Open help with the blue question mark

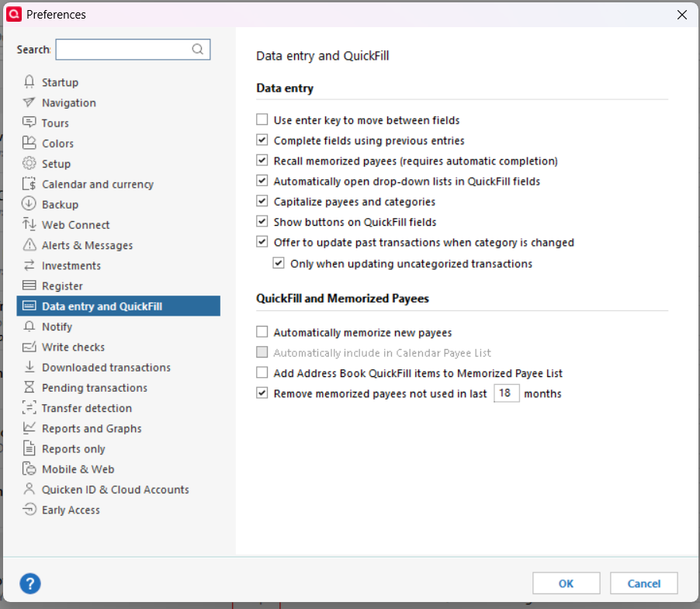[x=30, y=583]
